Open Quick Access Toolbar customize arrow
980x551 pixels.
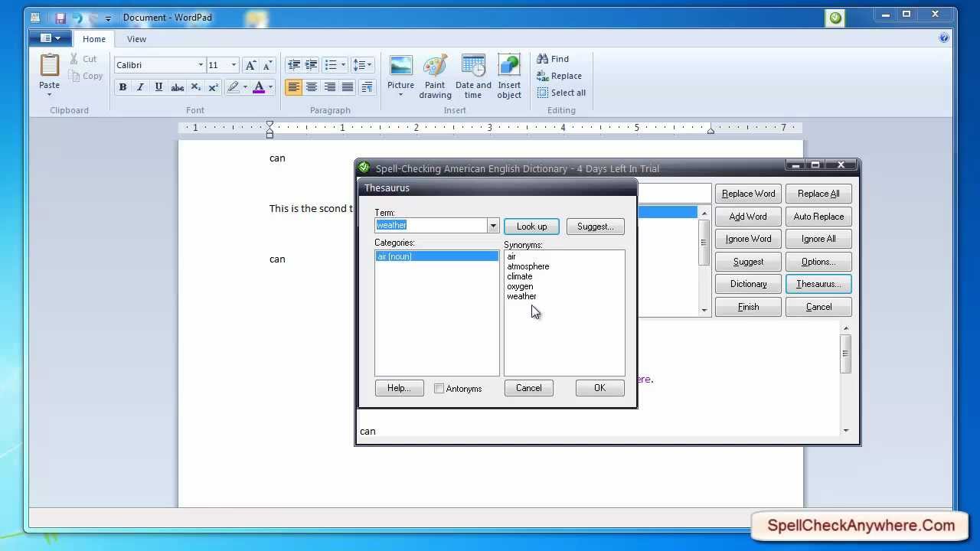[x=108, y=18]
